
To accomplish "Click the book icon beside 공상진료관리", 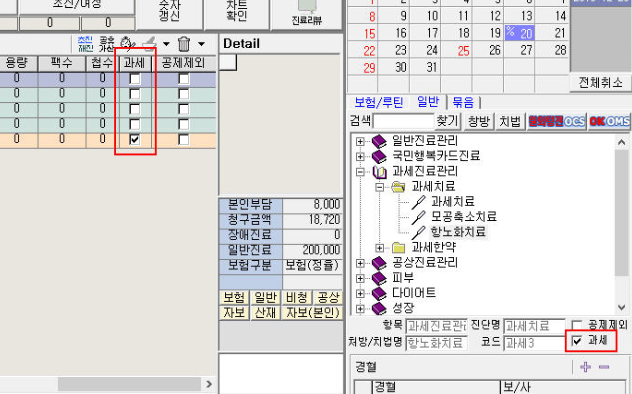I will pyautogui.click(x=379, y=263).
